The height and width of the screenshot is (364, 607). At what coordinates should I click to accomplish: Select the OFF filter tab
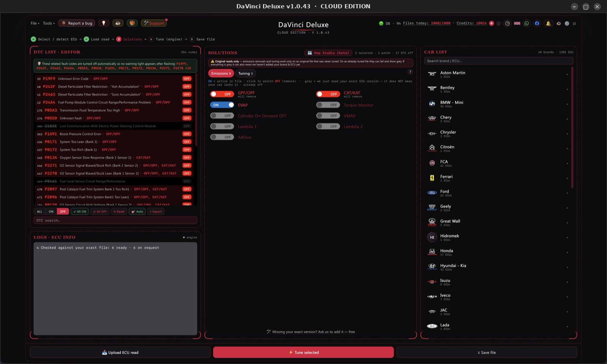click(63, 212)
